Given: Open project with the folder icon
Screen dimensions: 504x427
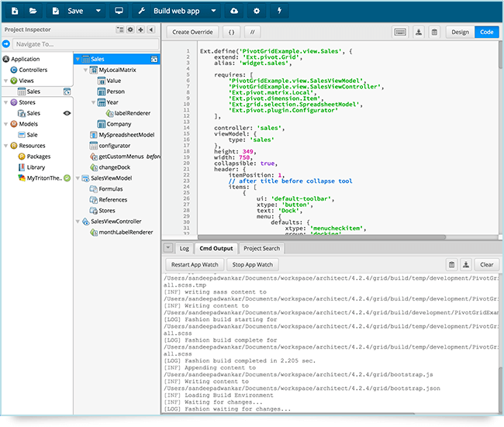Looking at the screenshot, I should tap(33, 11).
